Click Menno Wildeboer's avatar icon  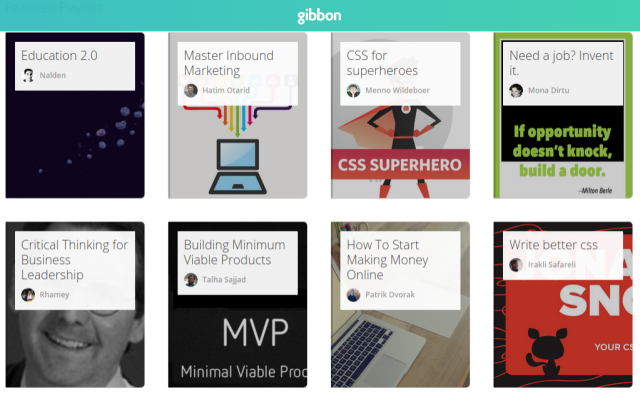coord(353,90)
